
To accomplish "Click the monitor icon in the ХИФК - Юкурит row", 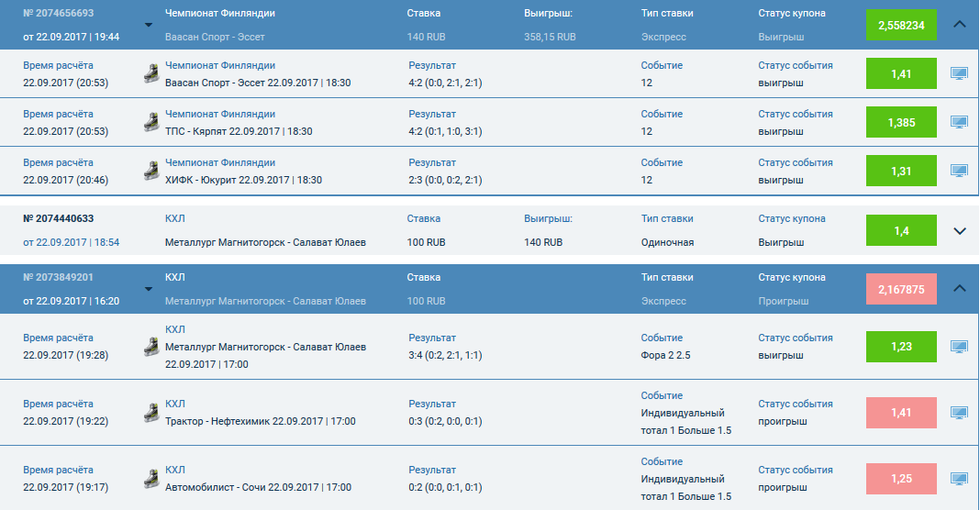I will pyautogui.click(x=959, y=171).
